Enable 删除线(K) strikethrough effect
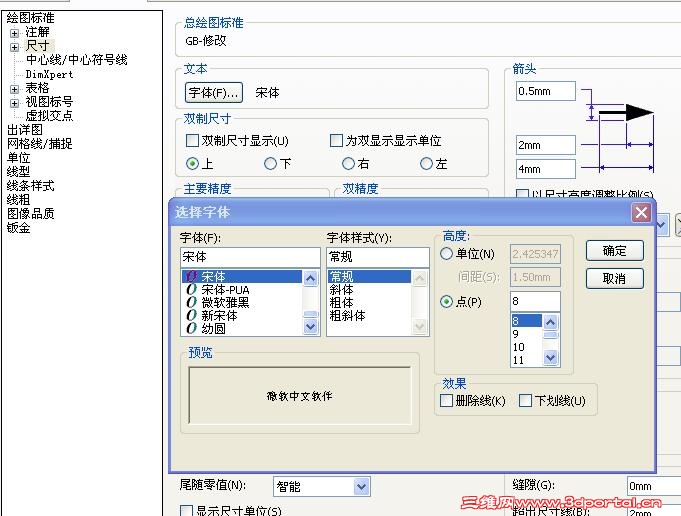This screenshot has height=516, width=681. [x=446, y=400]
